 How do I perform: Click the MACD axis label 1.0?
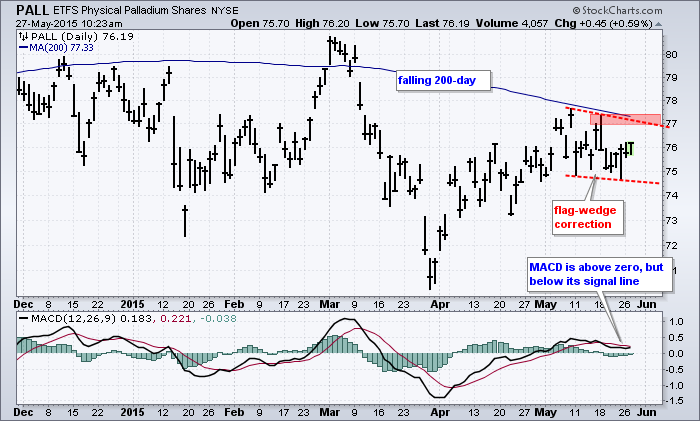[x=677, y=321]
